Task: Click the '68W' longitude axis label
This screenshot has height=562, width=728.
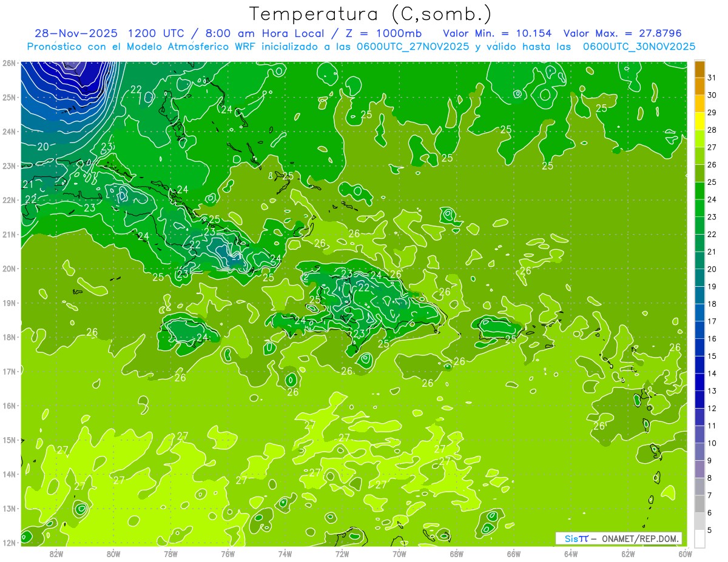Action: 456,554
